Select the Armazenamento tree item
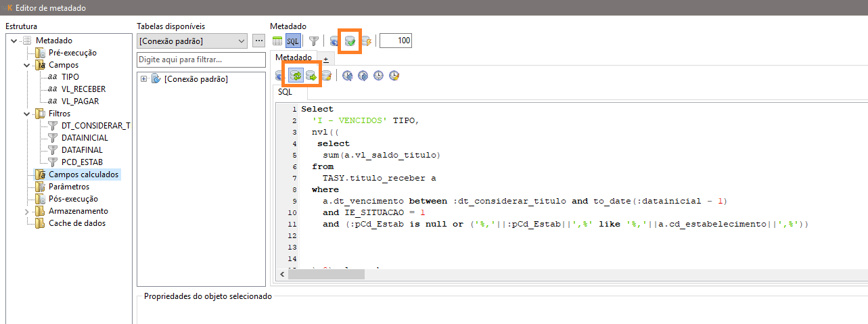868x324 pixels. pyautogui.click(x=78, y=211)
